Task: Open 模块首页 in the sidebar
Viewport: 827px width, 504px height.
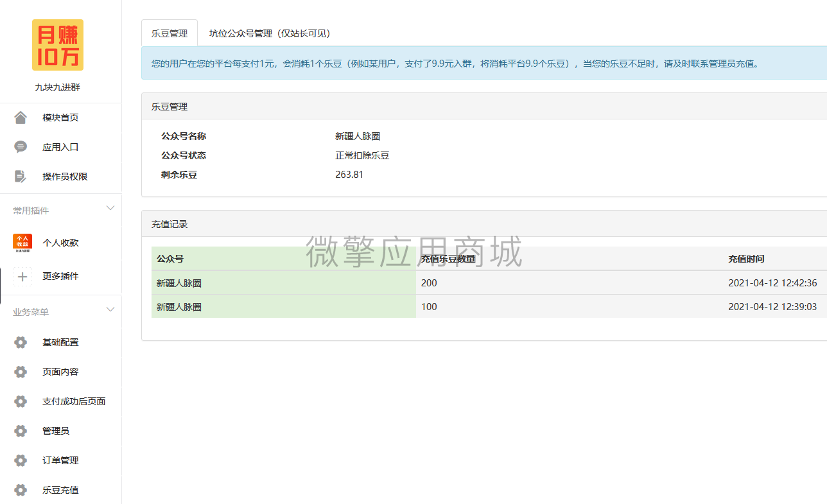Action: click(60, 117)
